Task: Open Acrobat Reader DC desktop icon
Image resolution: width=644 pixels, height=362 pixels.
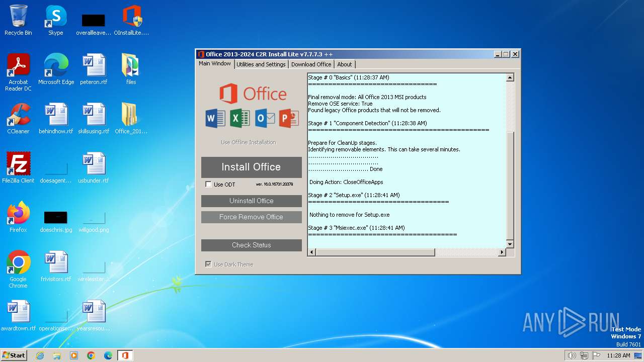Action: point(18,72)
